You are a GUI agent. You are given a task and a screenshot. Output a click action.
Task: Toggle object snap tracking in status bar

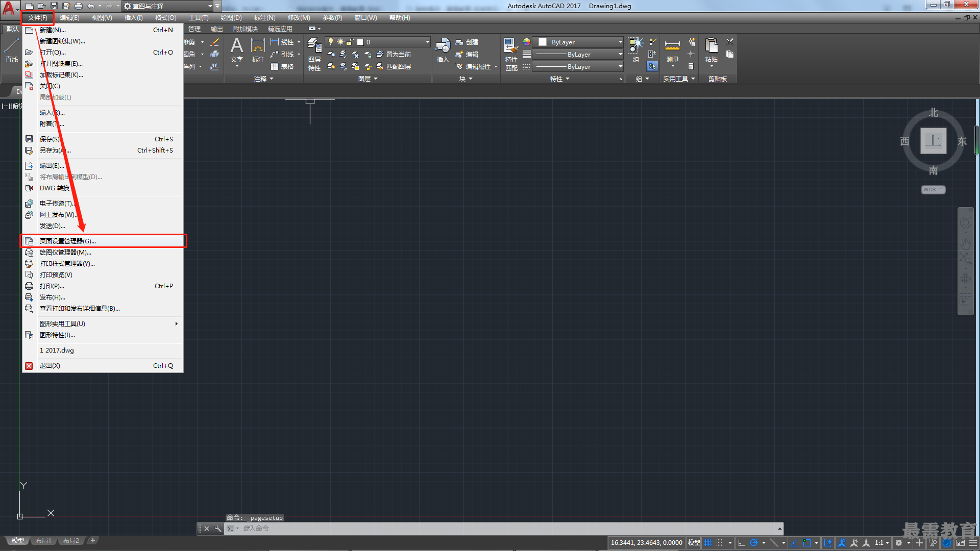click(x=794, y=543)
